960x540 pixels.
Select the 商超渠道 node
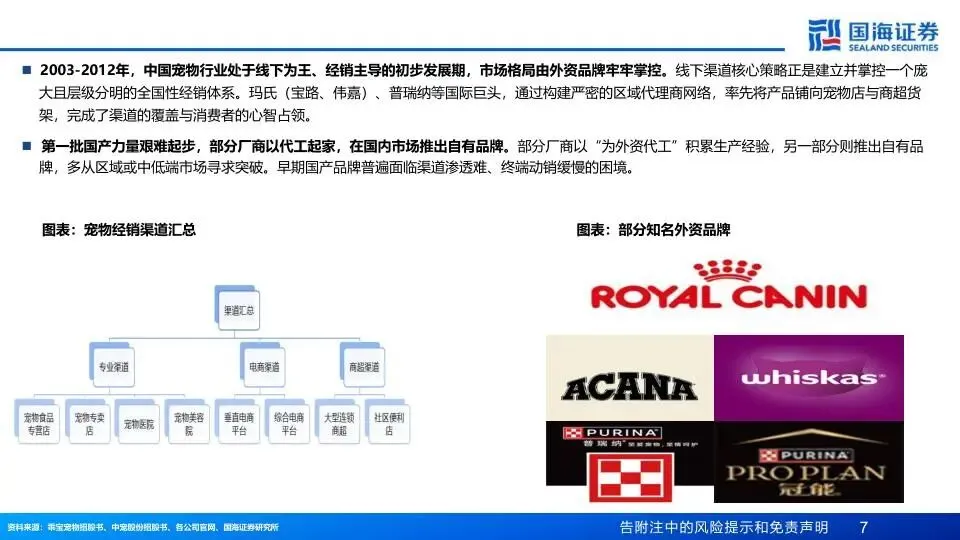pyautogui.click(x=364, y=367)
